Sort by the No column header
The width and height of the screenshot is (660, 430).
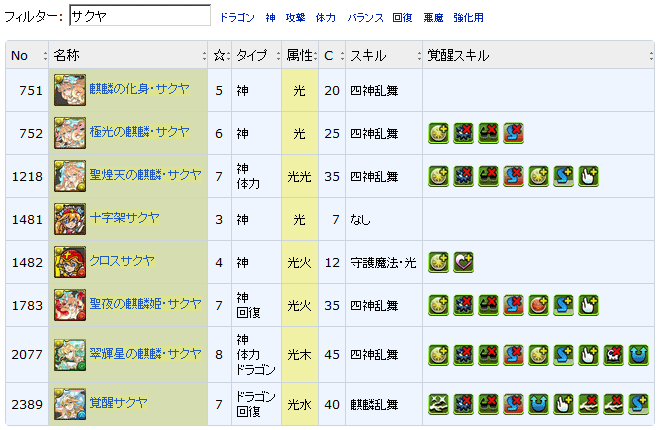click(20, 55)
